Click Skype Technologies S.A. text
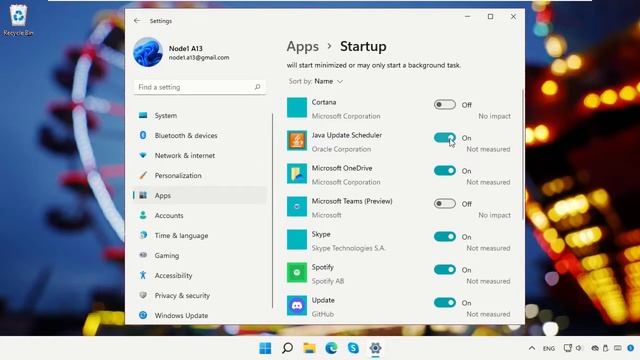 348,248
